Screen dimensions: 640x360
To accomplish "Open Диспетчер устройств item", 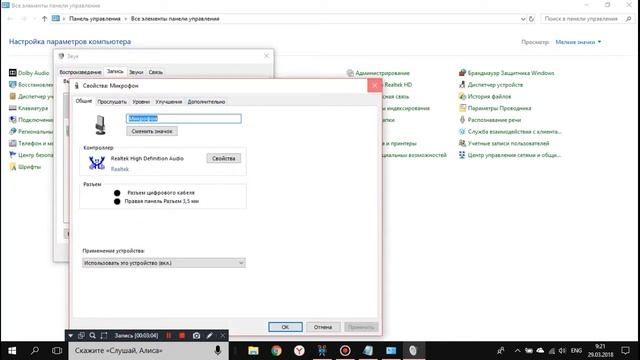I will (491, 85).
